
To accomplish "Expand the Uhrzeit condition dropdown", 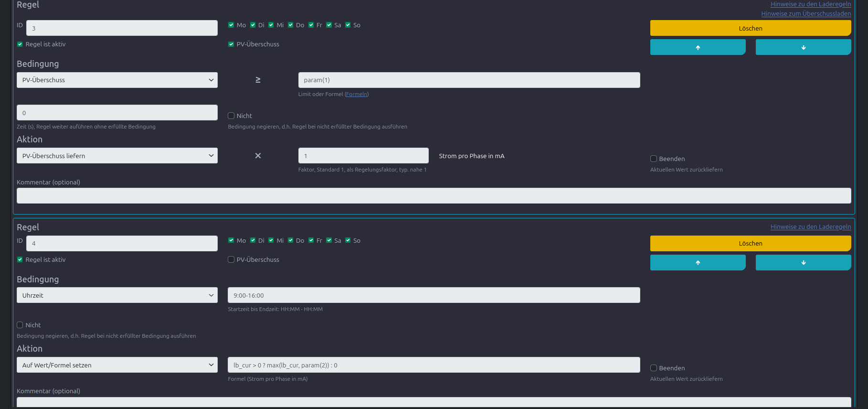I will (117, 295).
